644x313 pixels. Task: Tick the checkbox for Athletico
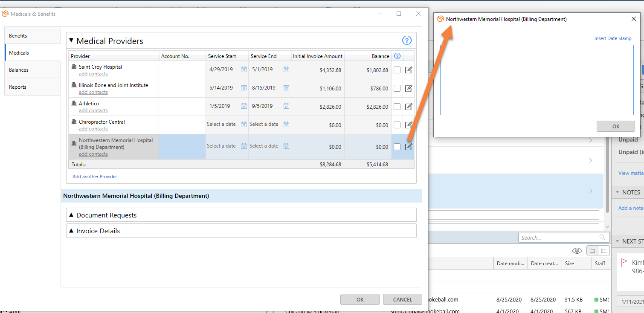click(397, 107)
